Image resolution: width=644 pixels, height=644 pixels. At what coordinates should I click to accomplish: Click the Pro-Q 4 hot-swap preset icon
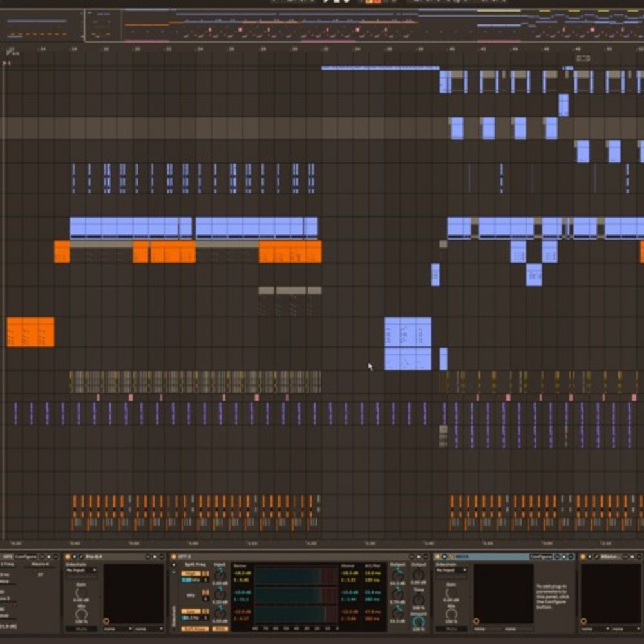click(x=147, y=556)
